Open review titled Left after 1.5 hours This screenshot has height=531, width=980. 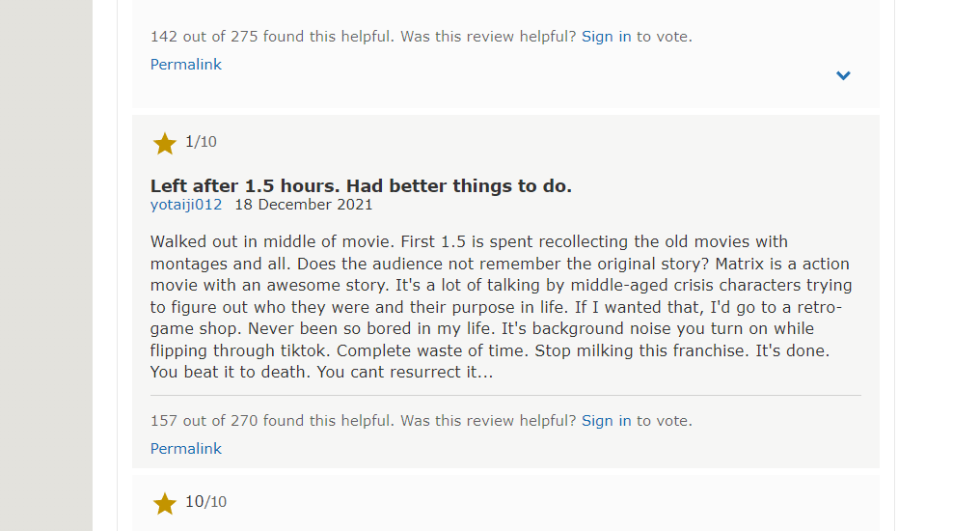[361, 185]
